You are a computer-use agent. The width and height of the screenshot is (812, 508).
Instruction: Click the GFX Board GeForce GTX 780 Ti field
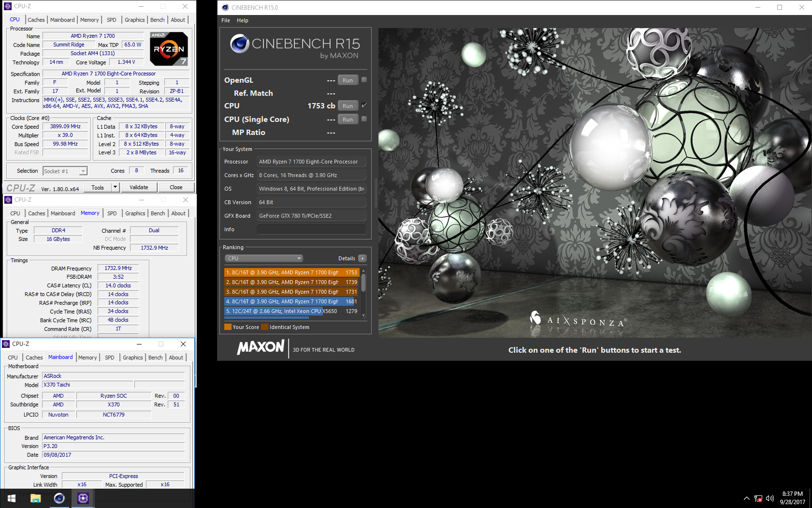pos(311,216)
